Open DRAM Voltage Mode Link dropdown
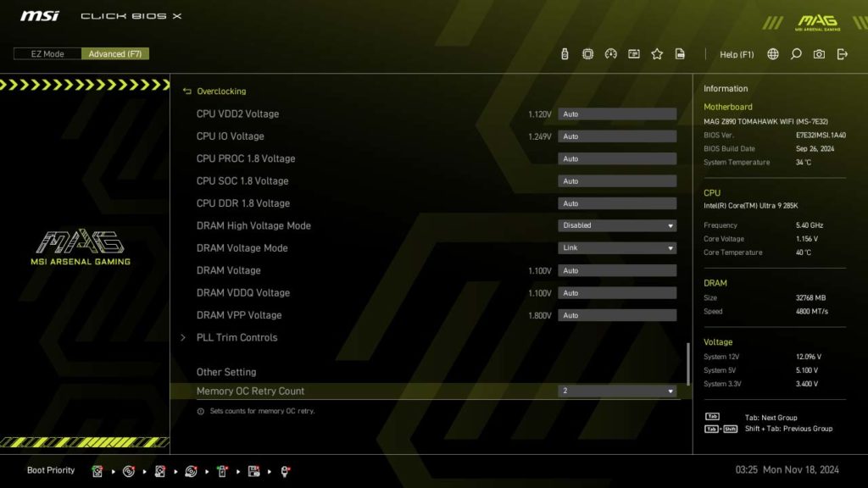The height and width of the screenshot is (488, 868). (x=617, y=248)
